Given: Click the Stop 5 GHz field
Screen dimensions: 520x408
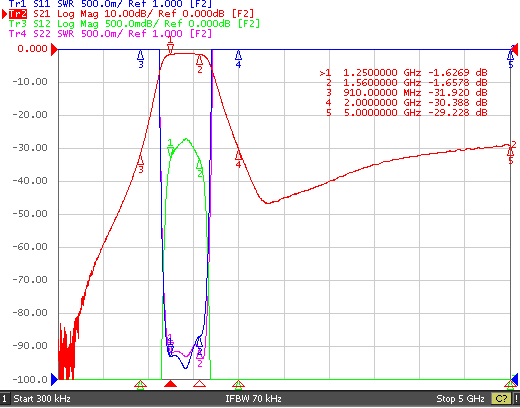Looking at the screenshot, I should point(460,399).
